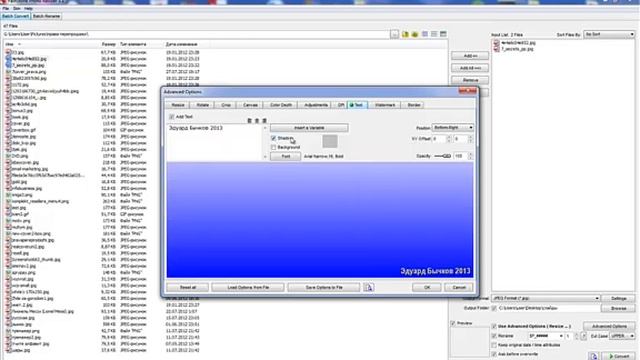Image resolution: width=640 pixels, height=360 pixels.
Task: Click the Add button in main window
Action: (470, 56)
